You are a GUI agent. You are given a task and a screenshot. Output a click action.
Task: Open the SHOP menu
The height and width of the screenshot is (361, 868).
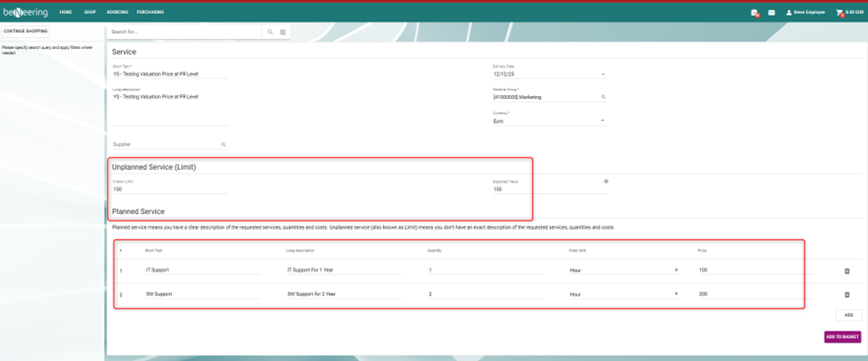click(90, 12)
